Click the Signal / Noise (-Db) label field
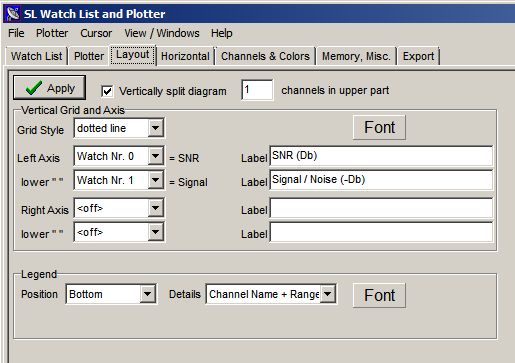The image size is (515, 363). (381, 180)
